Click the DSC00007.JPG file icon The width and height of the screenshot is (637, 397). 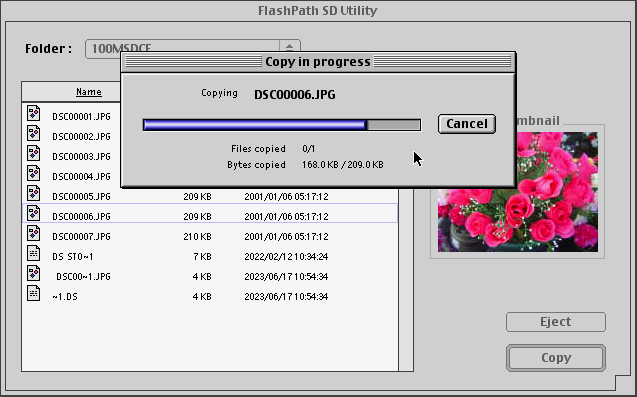point(34,233)
